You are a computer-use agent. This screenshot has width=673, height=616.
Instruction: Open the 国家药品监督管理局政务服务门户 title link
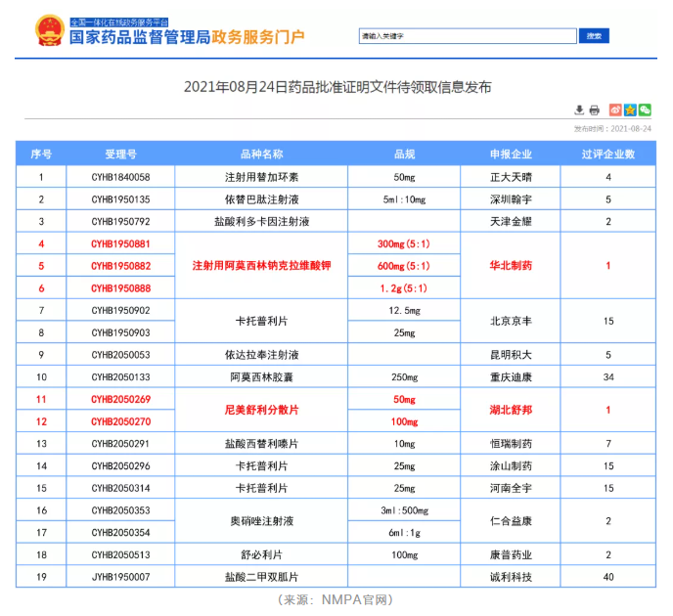[187, 37]
